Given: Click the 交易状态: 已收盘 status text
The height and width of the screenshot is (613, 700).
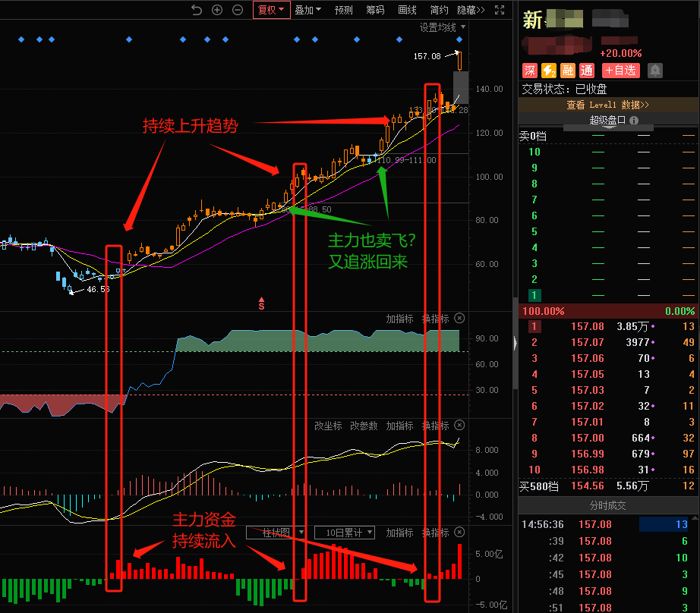Looking at the screenshot, I should point(564,90).
